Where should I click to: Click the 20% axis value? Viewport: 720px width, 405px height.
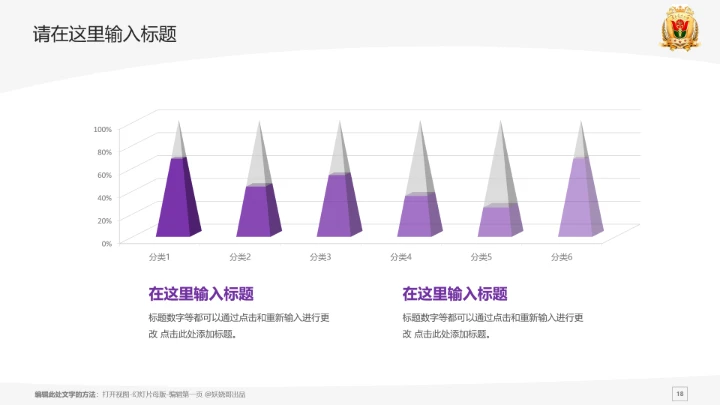coord(104,221)
